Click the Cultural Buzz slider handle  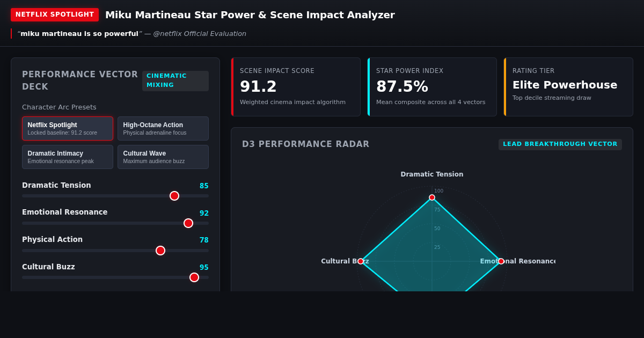click(194, 277)
